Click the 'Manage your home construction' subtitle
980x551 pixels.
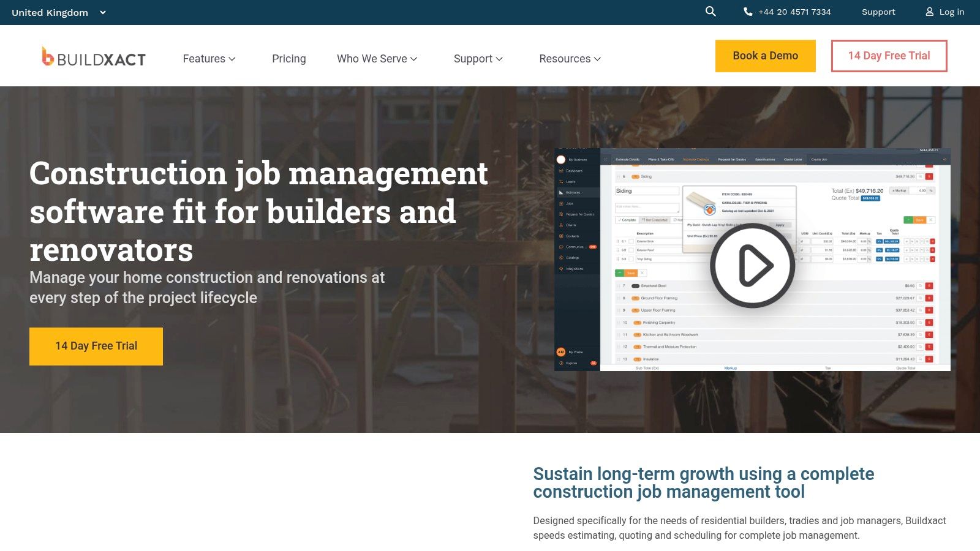[x=207, y=288]
